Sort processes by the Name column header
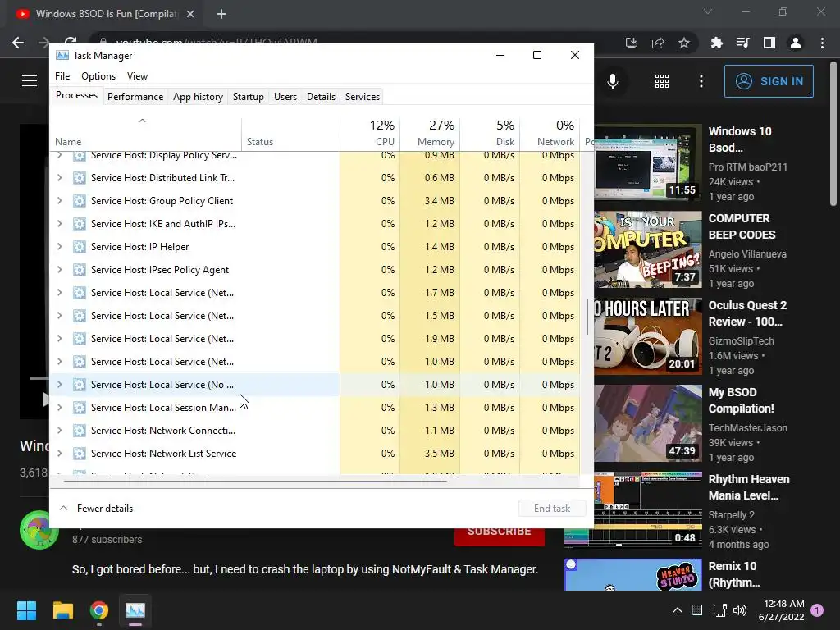The width and height of the screenshot is (840, 630). point(145,133)
